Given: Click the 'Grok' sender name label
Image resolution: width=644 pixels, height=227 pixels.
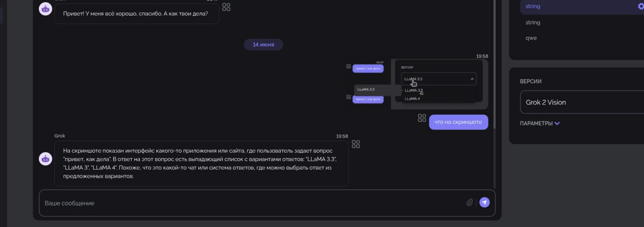Looking at the screenshot, I should (60, 136).
